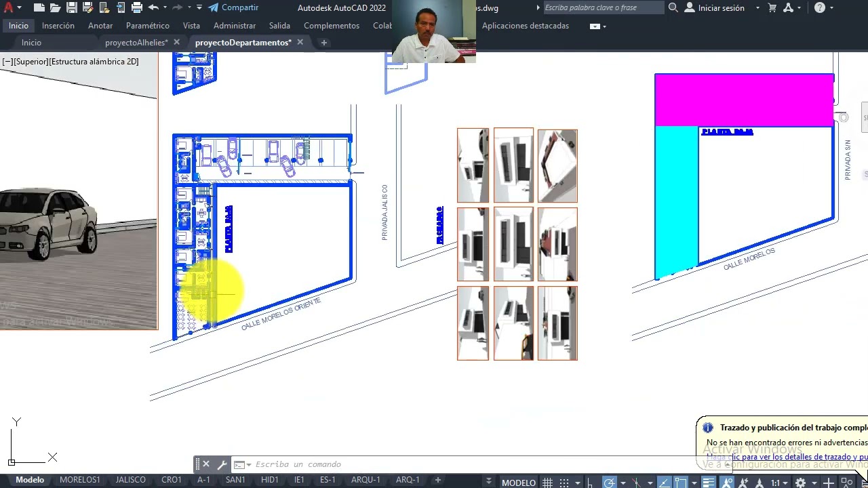Toggle Ortho mode in status bar
The height and width of the screenshot is (488, 868).
(x=590, y=483)
